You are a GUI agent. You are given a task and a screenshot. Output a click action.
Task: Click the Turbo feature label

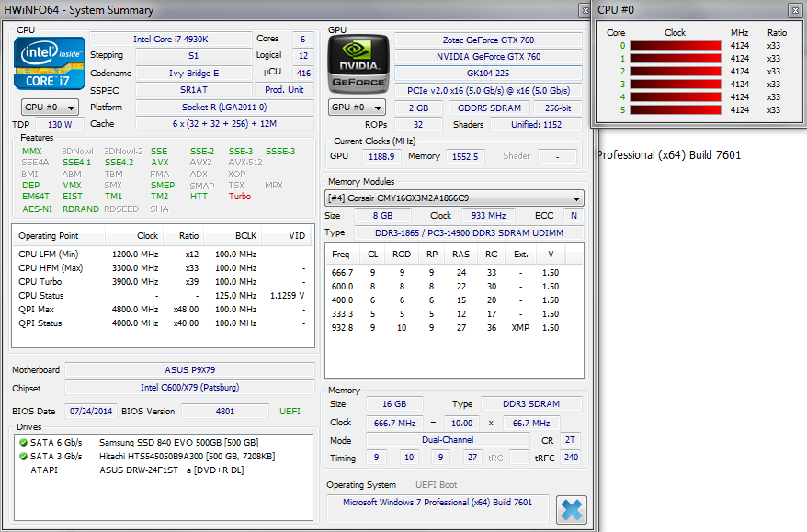[240, 197]
